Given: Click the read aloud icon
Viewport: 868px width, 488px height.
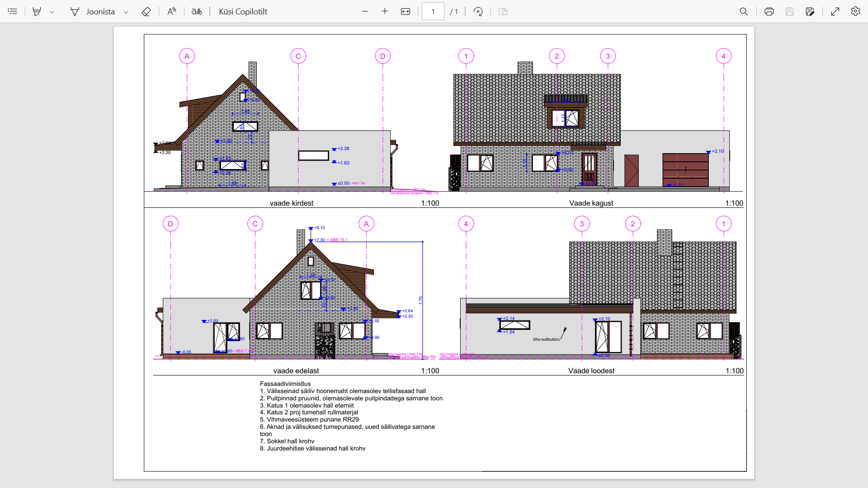Looking at the screenshot, I should pyautogui.click(x=172, y=11).
